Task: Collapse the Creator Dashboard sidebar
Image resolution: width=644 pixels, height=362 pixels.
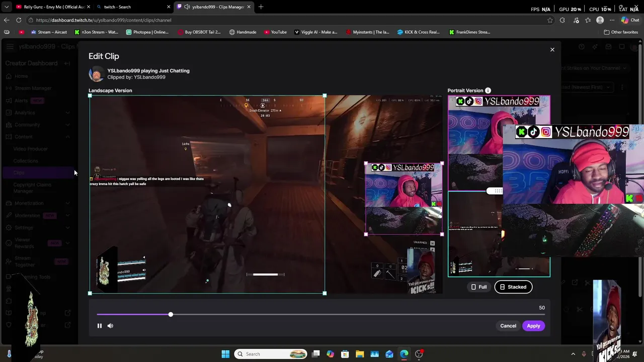Action: pos(67,63)
